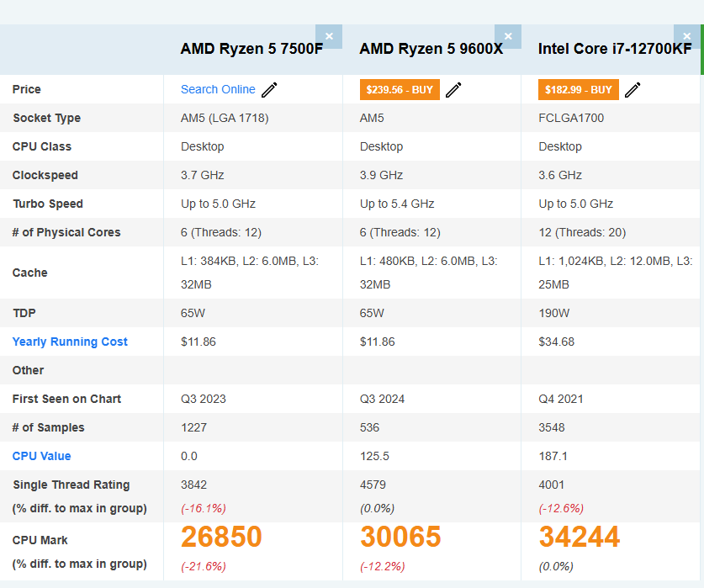Click the 3.6 GHz clockspeed value
Screen dimensions: 704x588
(560, 175)
